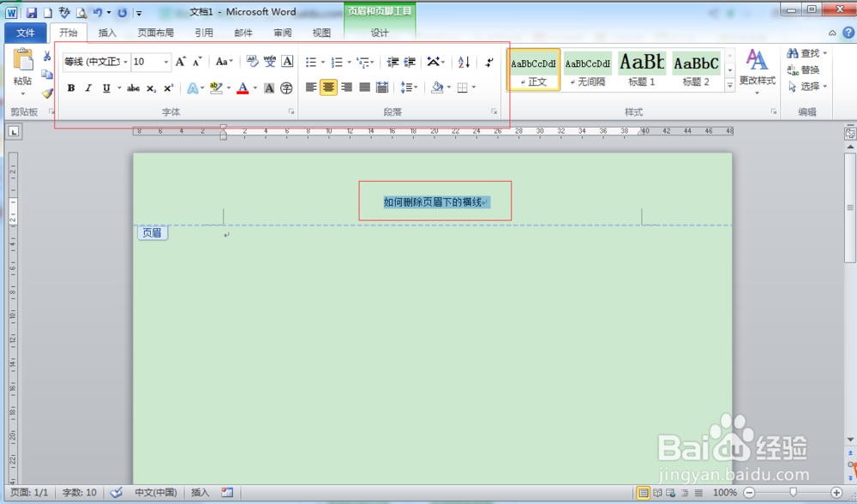Switch to the Review tab
Viewport: 857px width, 504px height.
[x=283, y=33]
